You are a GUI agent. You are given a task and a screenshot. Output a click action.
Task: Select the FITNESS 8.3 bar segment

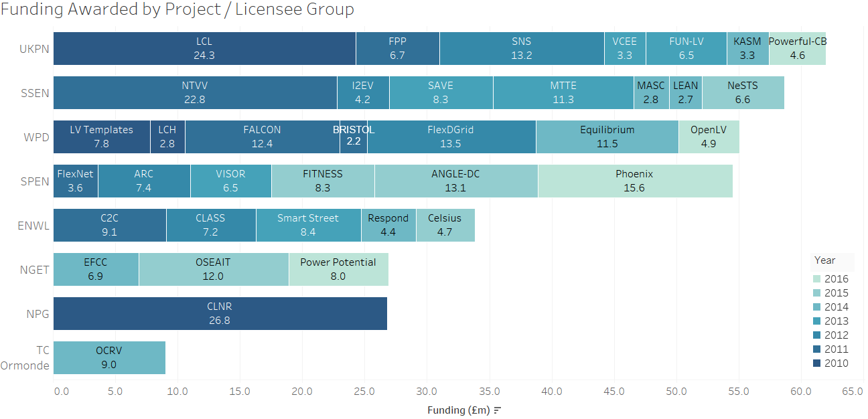pyautogui.click(x=323, y=181)
